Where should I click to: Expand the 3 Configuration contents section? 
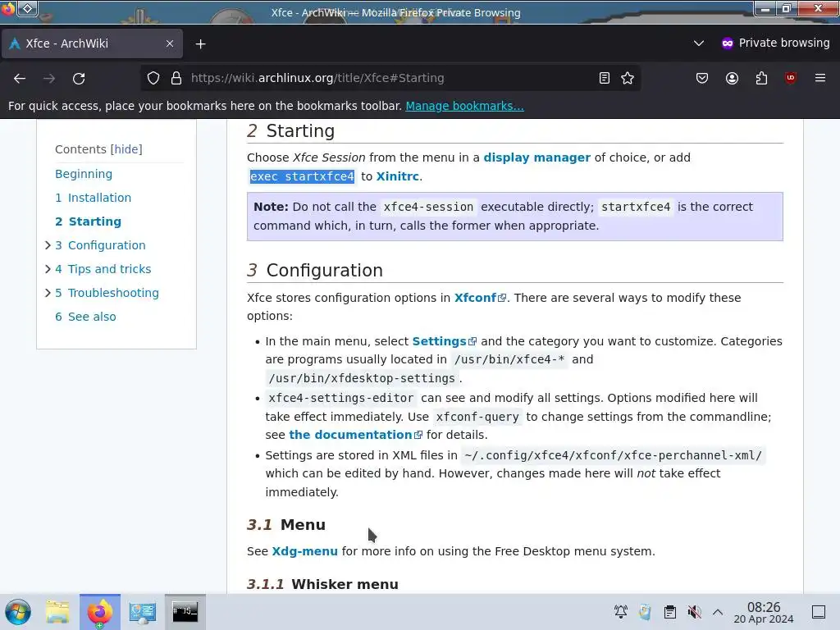(48, 245)
